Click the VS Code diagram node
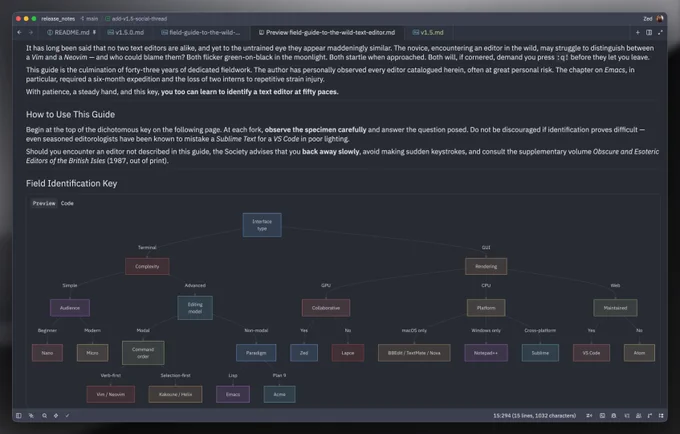 click(591, 353)
